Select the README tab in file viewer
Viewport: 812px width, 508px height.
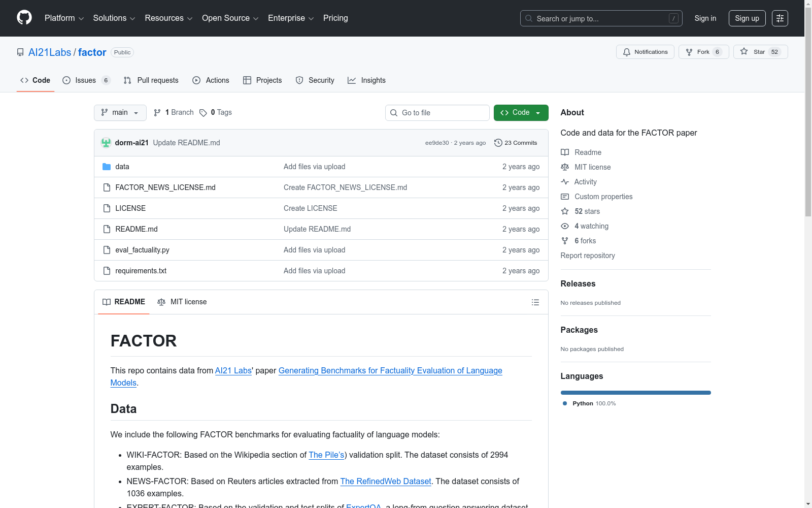[124, 302]
